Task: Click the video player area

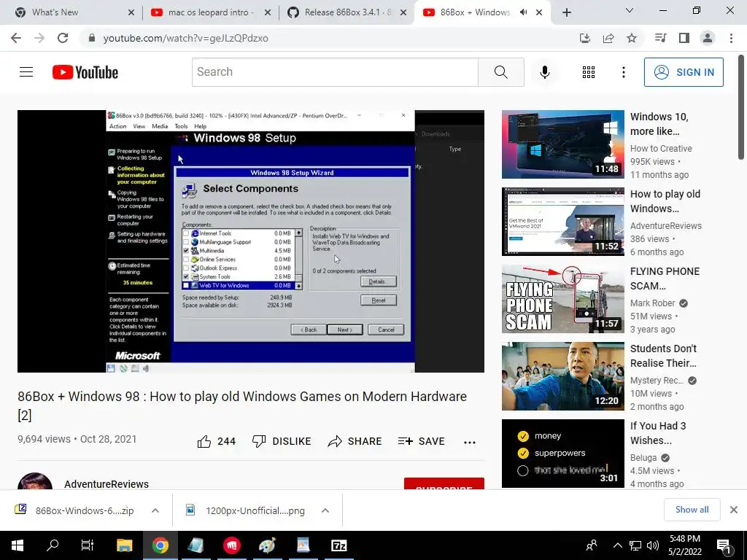Action: point(251,241)
